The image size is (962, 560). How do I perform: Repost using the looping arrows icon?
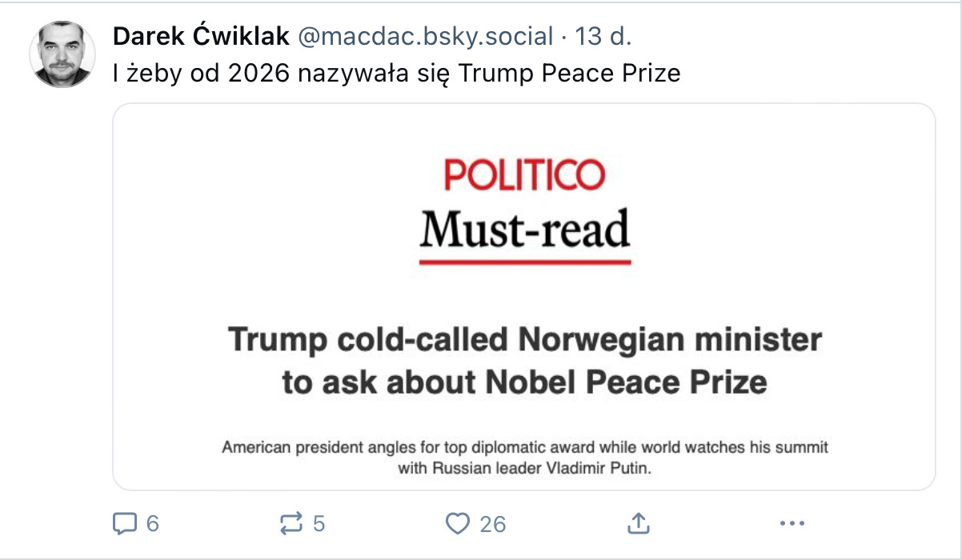coord(291,524)
